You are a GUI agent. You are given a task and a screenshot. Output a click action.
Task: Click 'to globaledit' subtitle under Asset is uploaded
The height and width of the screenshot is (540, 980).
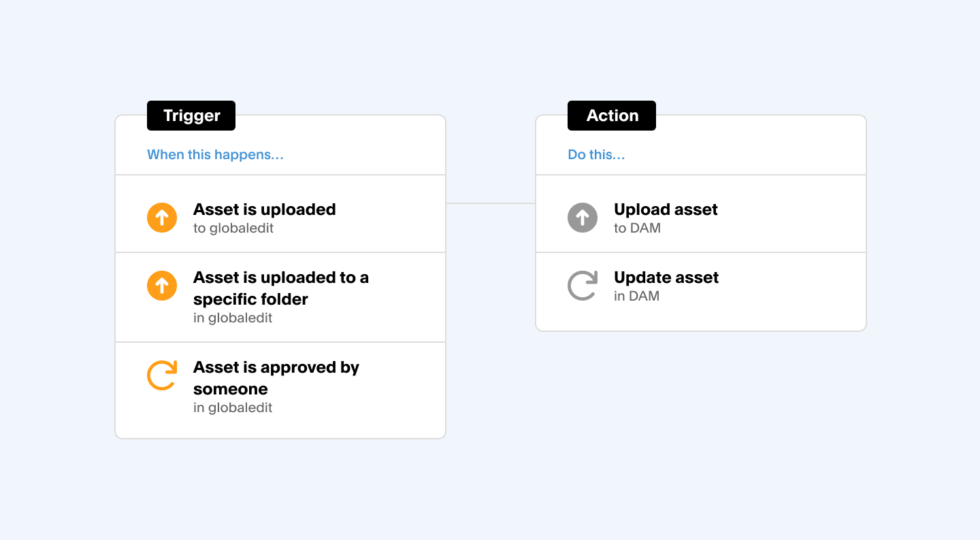click(233, 229)
